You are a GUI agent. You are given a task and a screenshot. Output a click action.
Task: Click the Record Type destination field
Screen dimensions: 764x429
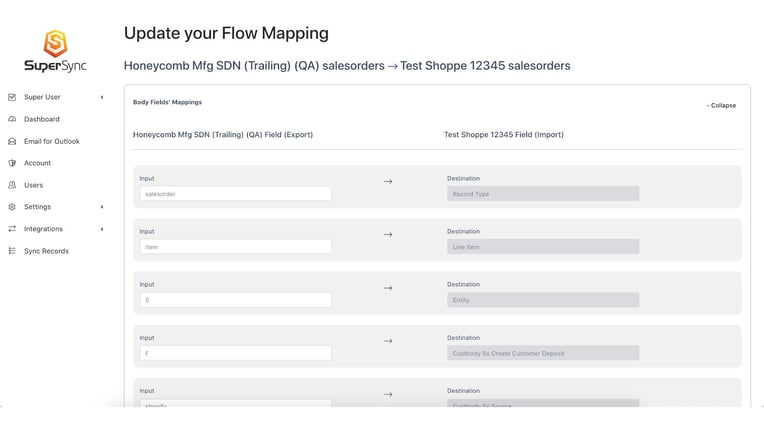543,194
